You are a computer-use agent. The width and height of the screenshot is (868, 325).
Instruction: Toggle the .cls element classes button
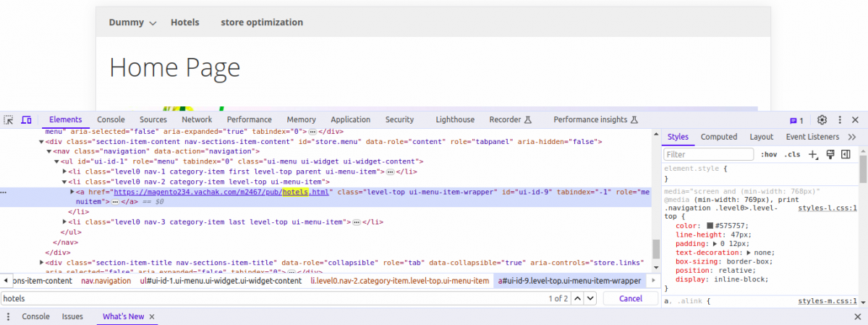pos(793,154)
